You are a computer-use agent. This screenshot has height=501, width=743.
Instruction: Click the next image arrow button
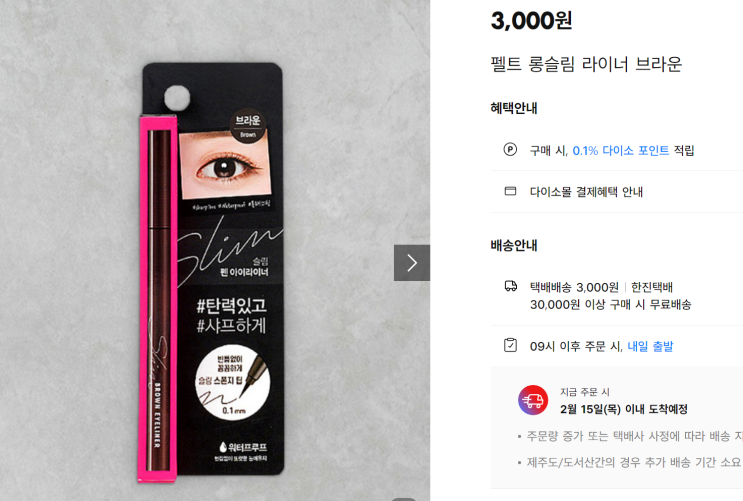(412, 263)
